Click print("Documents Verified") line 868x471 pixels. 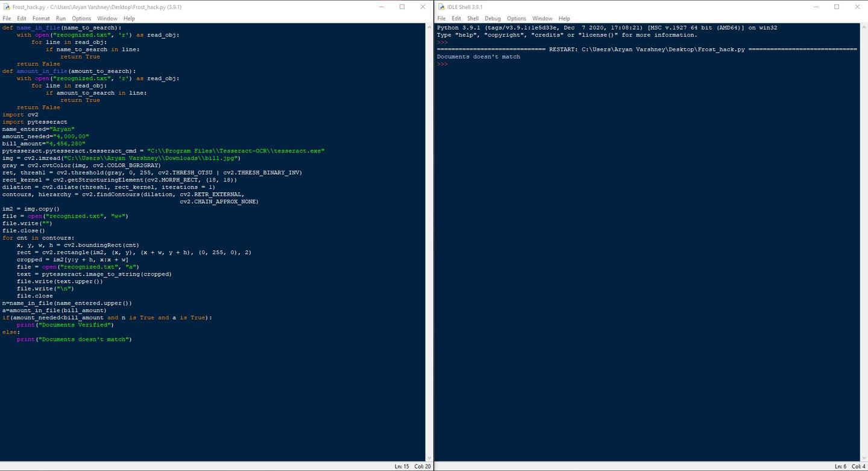point(65,324)
